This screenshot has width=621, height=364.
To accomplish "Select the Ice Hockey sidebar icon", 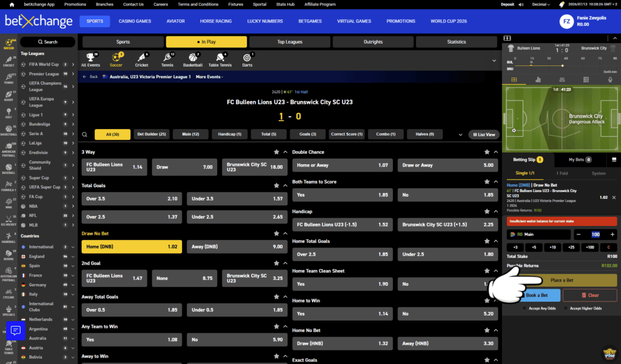I will tap(8, 220).
